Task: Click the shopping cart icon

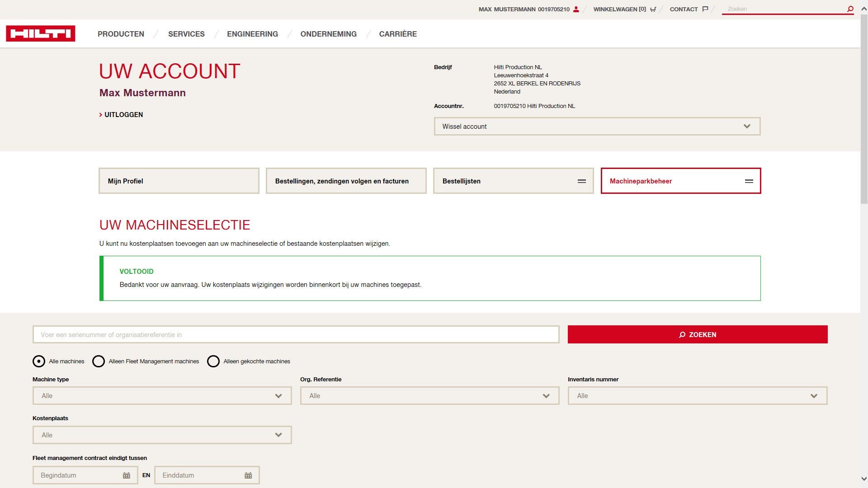Action: pyautogui.click(x=653, y=9)
